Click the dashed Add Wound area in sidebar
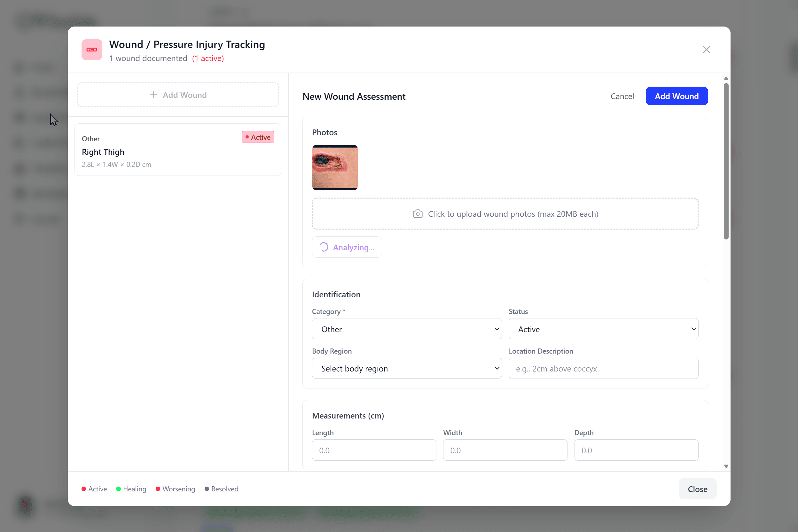This screenshot has width=798, height=532. (178, 95)
